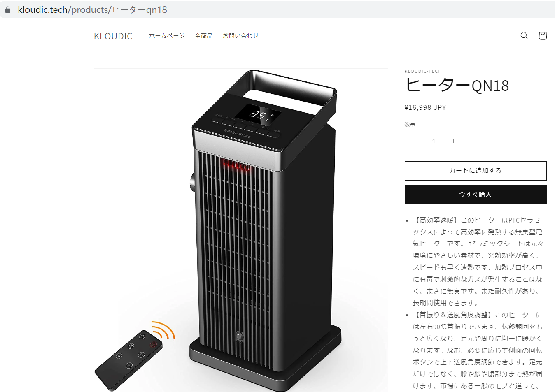Click the heater product image
Viewport: 555px width, 392px height.
coord(241,230)
